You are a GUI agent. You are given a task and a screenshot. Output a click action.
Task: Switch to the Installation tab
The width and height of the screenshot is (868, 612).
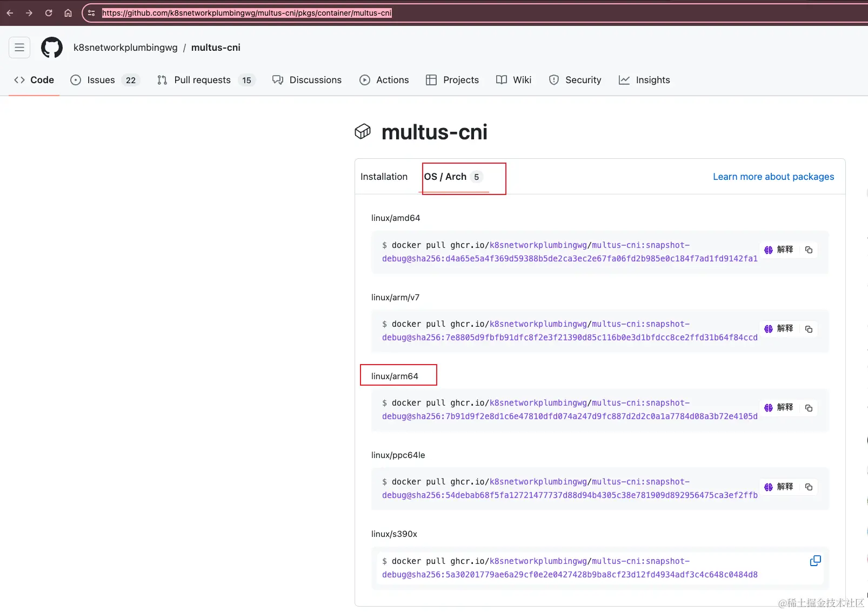tap(384, 177)
